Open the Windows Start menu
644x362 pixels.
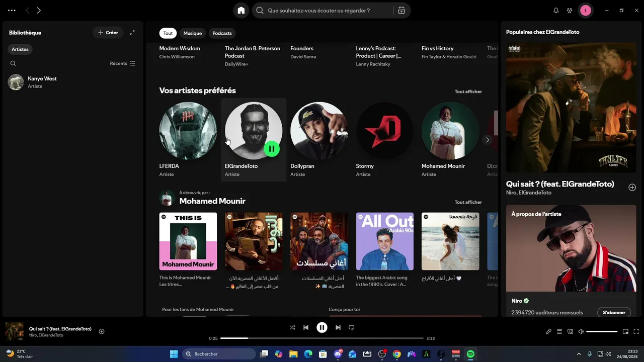[x=174, y=354]
